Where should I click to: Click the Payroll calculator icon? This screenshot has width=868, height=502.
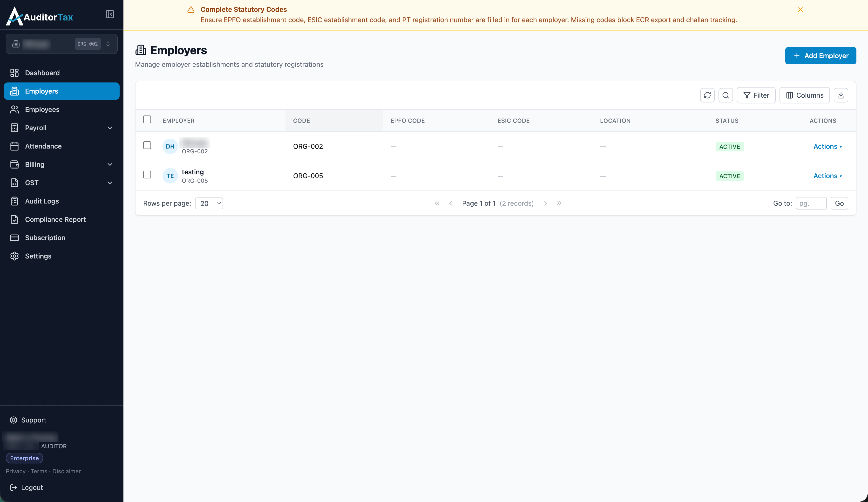14,128
